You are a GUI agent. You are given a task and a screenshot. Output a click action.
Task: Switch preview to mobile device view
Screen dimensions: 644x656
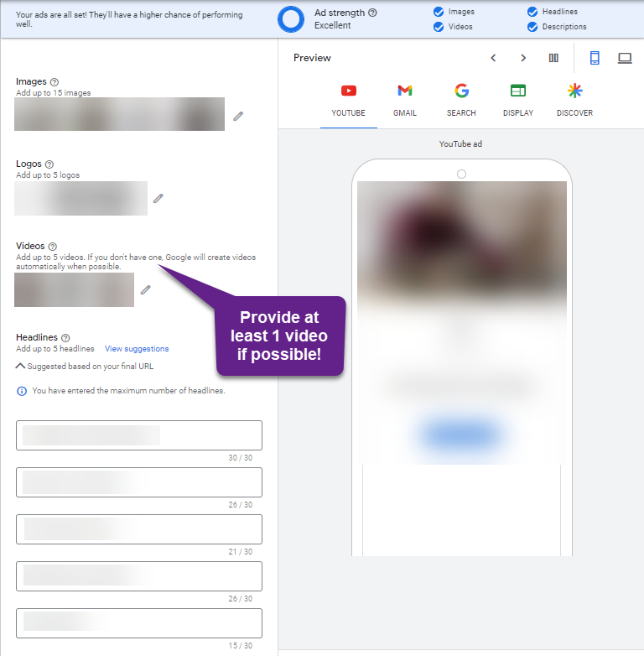[595, 58]
